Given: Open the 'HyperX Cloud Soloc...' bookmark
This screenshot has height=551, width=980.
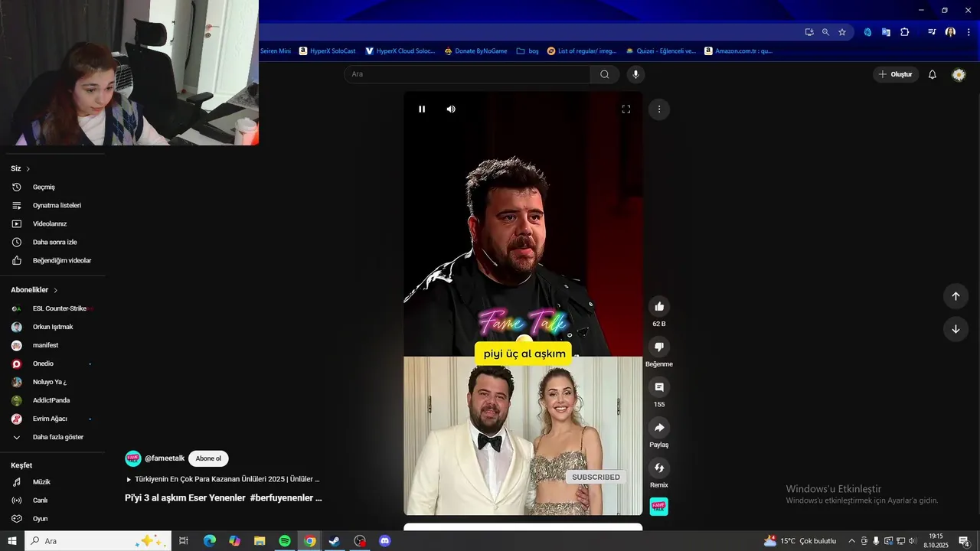Looking at the screenshot, I should coord(400,51).
